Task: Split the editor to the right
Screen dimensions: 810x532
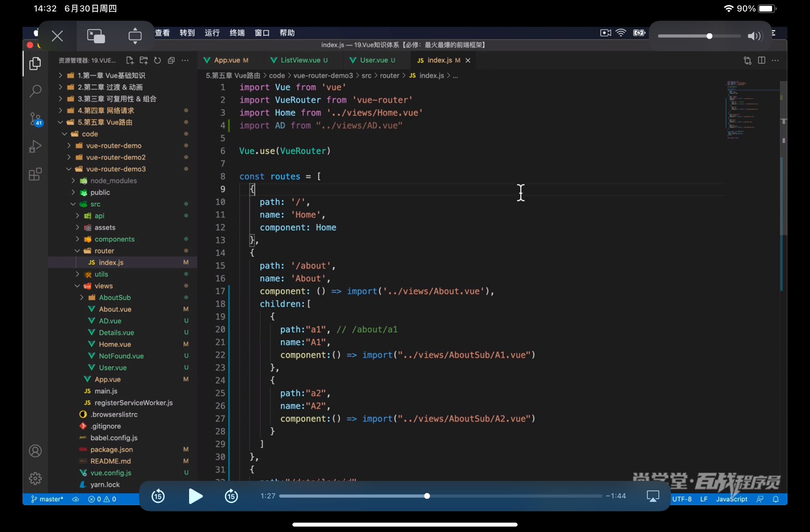Action: (x=761, y=60)
